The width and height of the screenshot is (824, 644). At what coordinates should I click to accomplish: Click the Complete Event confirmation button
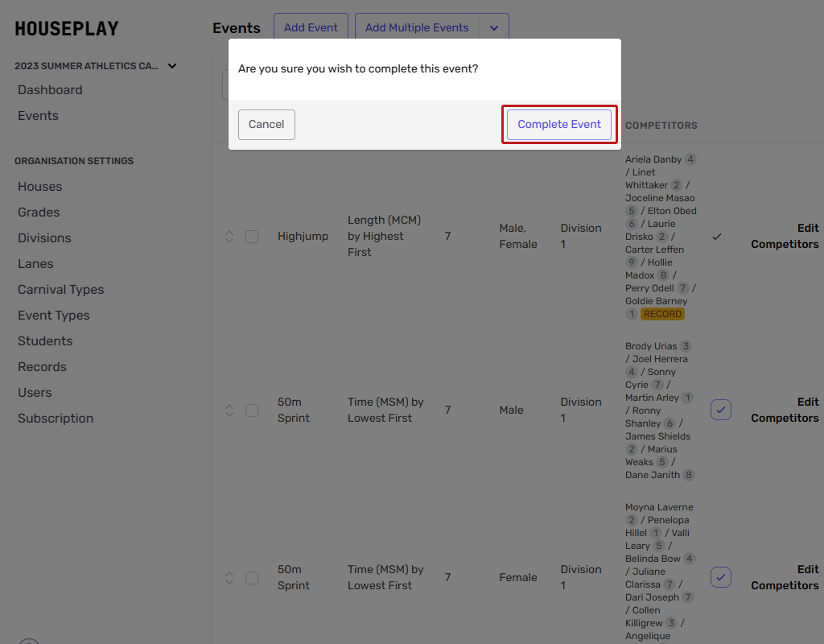click(x=559, y=125)
